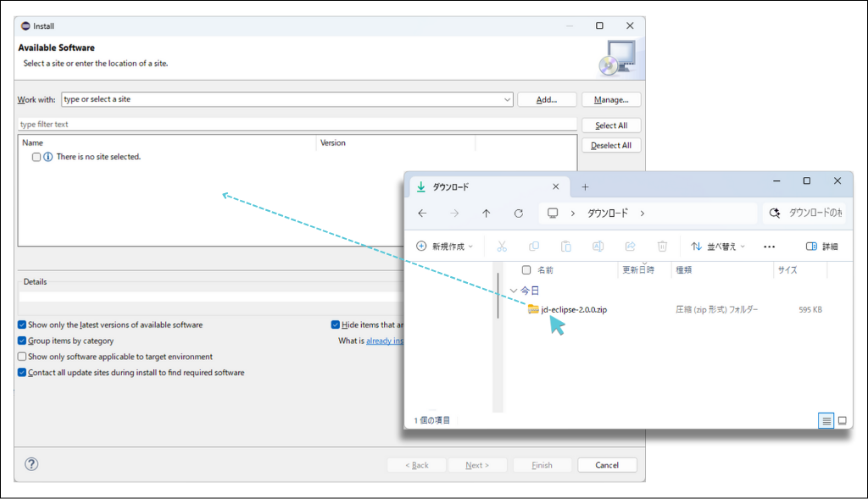Click the Explorer back arrow
The width and height of the screenshot is (868, 499).
pos(422,213)
